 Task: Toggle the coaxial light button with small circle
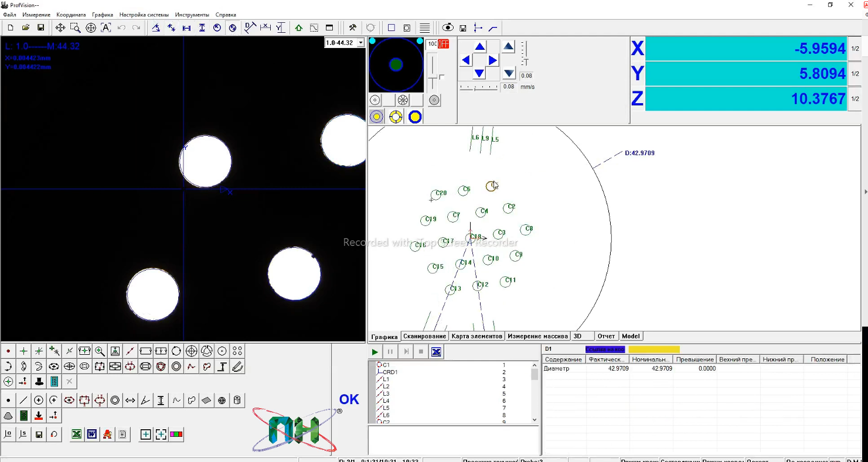(375, 100)
